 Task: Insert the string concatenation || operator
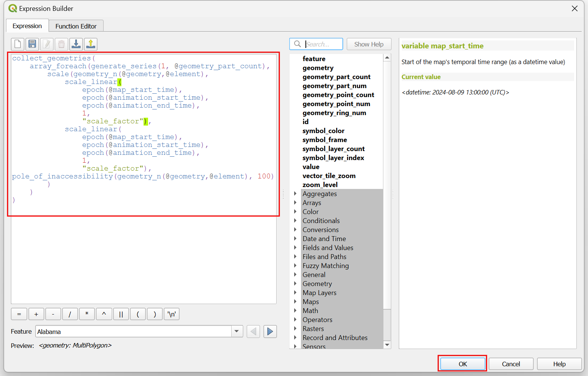click(121, 314)
